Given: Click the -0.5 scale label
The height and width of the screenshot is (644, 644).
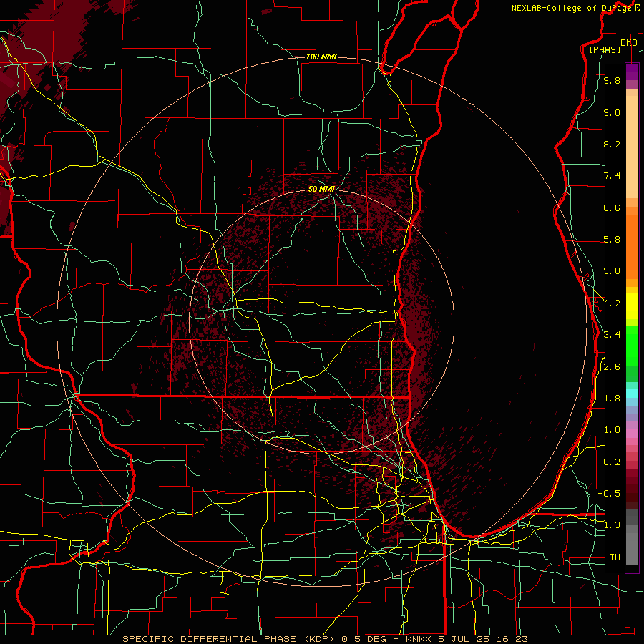Looking at the screenshot, I should click(609, 493).
